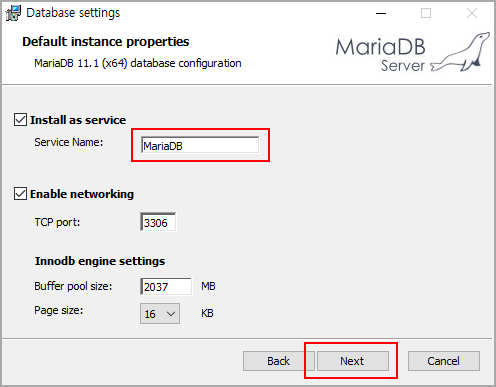Click Innodb engine settings heading
Image resolution: width=496 pixels, height=387 pixels.
pos(100,261)
